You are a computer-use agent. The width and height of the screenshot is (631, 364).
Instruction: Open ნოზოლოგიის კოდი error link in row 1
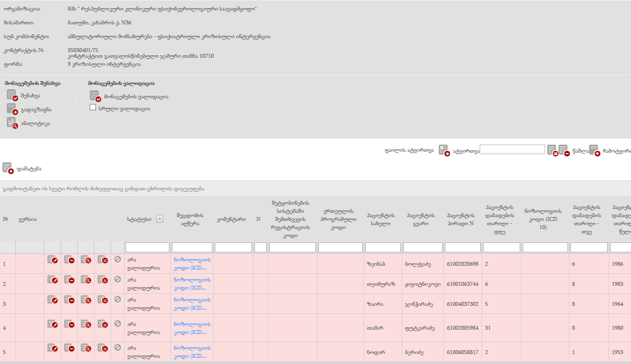[192, 264]
